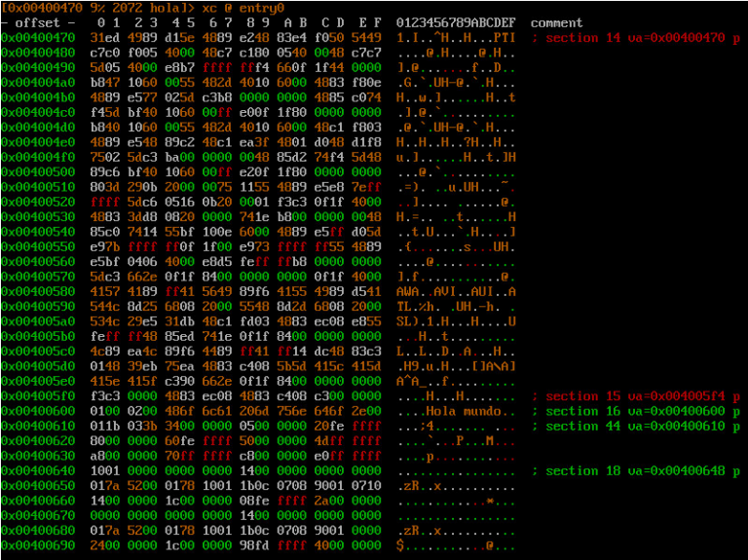Click the 'section 14 va=0x00400470' comment
Screen dimensions: 748x560
click(635, 38)
